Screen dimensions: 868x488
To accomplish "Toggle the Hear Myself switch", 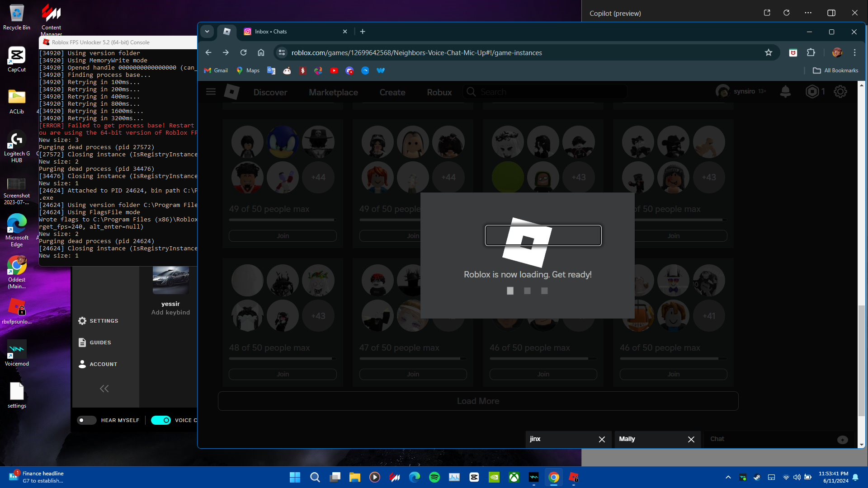I will tap(86, 420).
